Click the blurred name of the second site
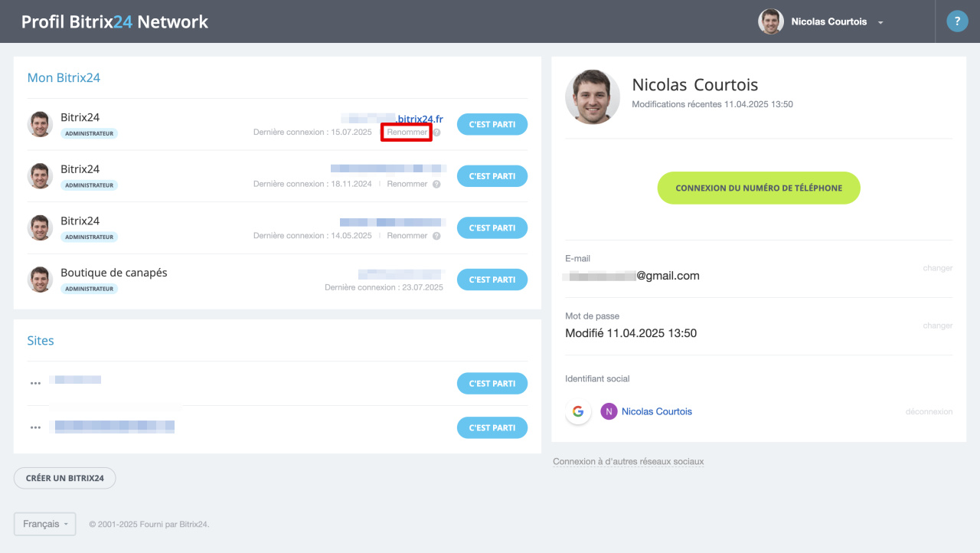The image size is (980, 553). pyautogui.click(x=114, y=427)
